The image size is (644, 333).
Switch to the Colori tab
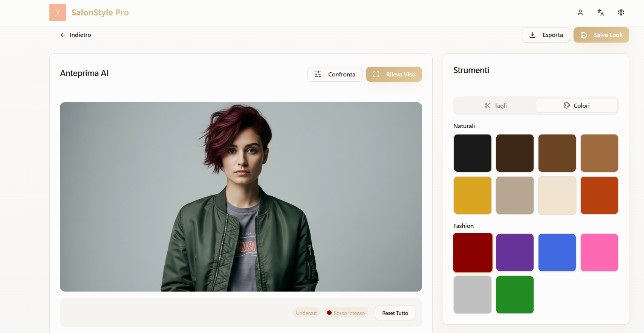pos(576,106)
